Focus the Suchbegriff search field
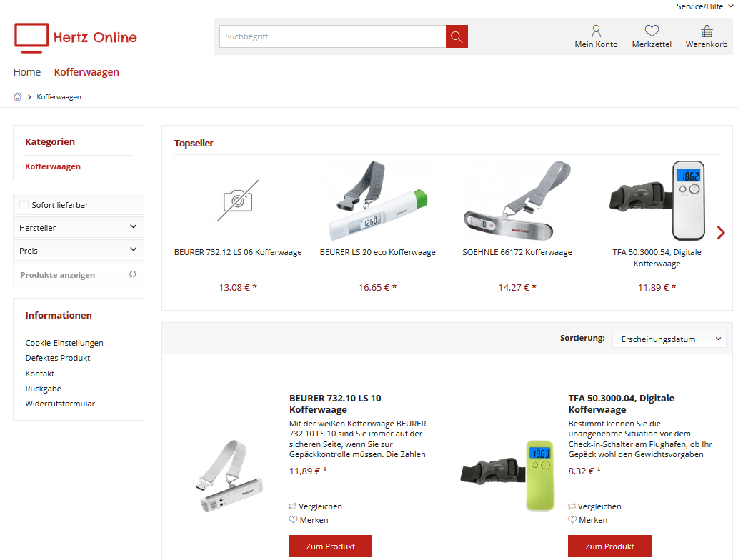 [333, 36]
